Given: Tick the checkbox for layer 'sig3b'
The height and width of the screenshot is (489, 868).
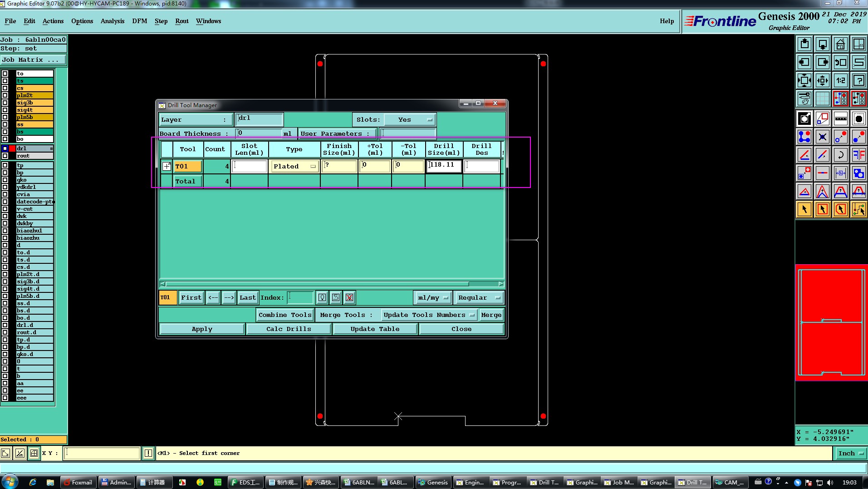Looking at the screenshot, I should pos(5,103).
